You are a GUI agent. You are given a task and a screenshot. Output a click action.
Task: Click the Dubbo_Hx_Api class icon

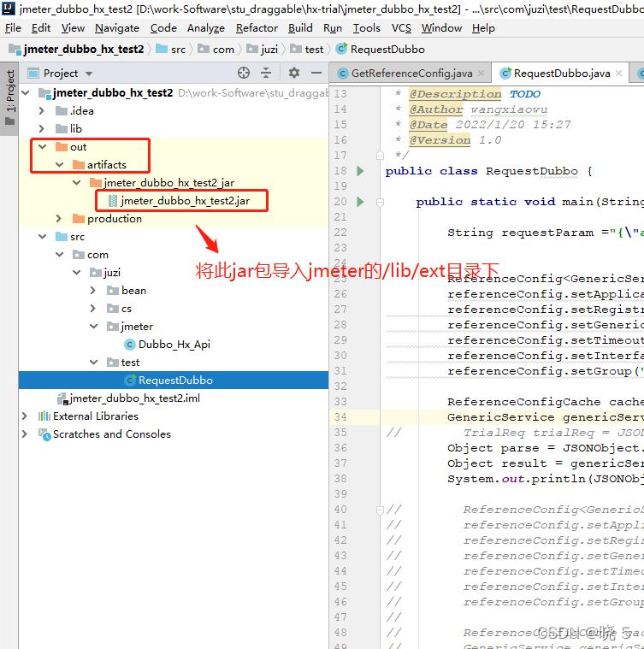click(x=130, y=345)
